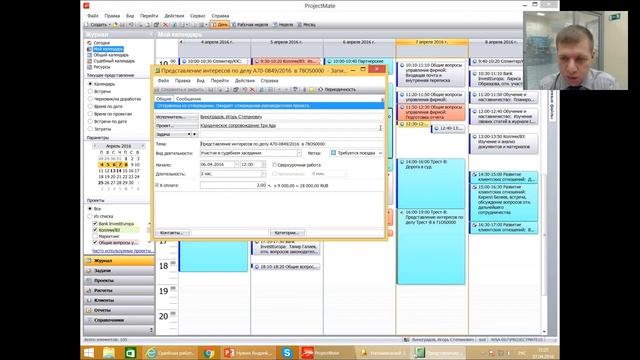Screen dimensions: 640x360
Task: Open the Вид menu of the main window
Action: (130, 16)
